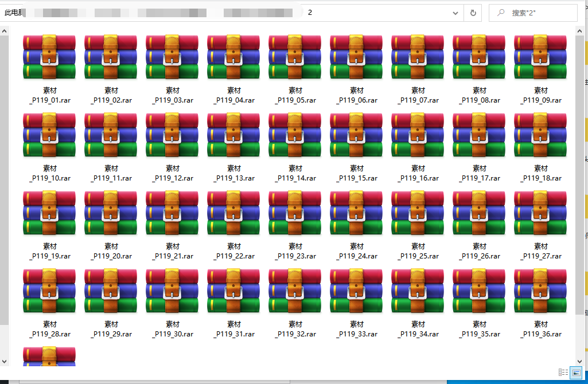This screenshot has width=588, height=384.
Task: Select the 素材_P119_30.rar archive icon
Action: click(x=172, y=291)
